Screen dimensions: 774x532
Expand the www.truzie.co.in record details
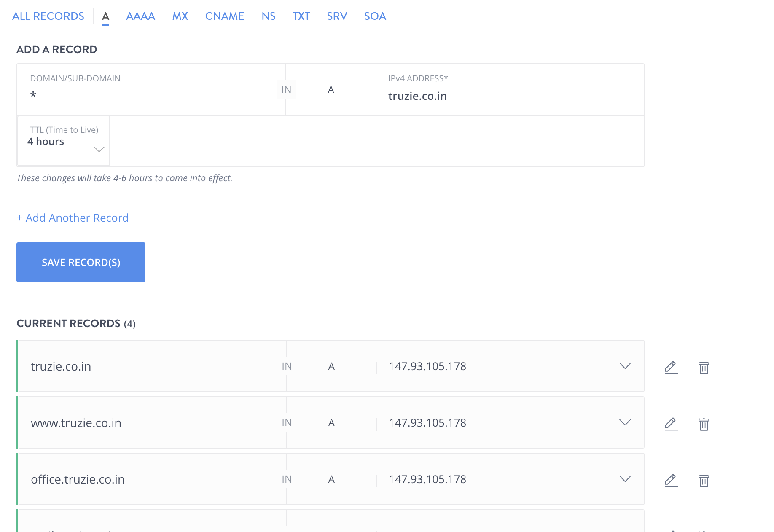click(625, 422)
